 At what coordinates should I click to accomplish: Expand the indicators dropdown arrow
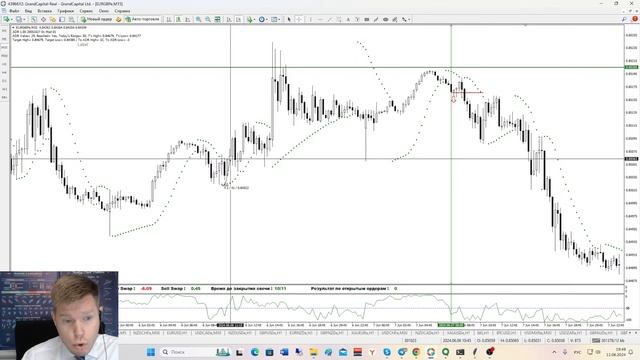click(255, 19)
